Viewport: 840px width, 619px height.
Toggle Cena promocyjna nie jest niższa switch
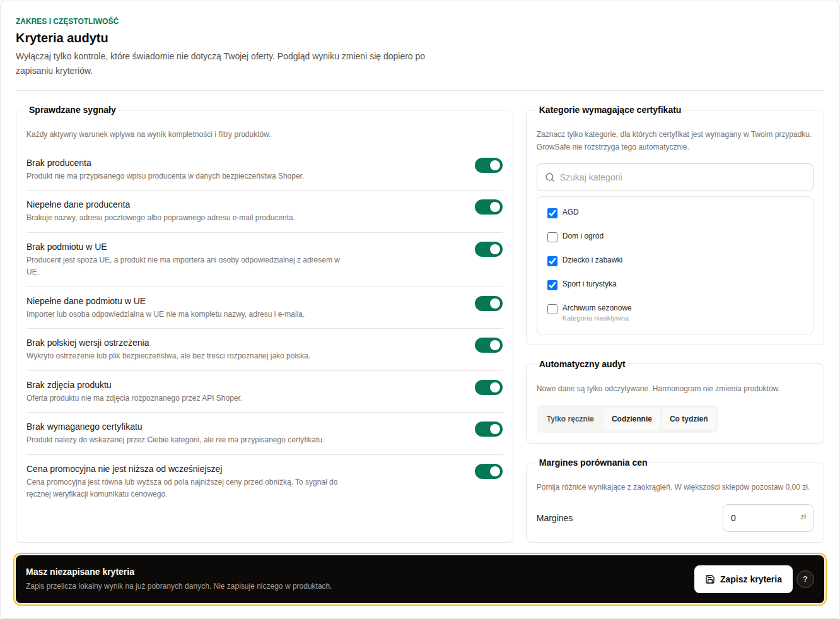489,471
